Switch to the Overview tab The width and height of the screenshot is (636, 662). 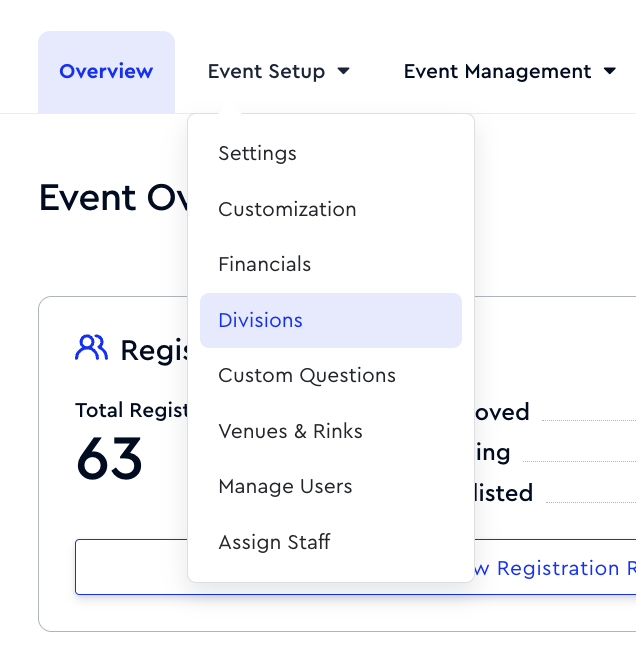click(106, 72)
